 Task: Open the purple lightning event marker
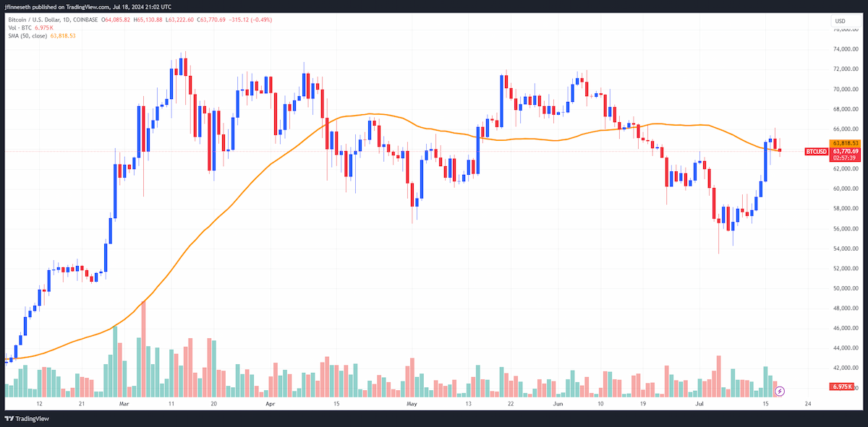click(779, 391)
